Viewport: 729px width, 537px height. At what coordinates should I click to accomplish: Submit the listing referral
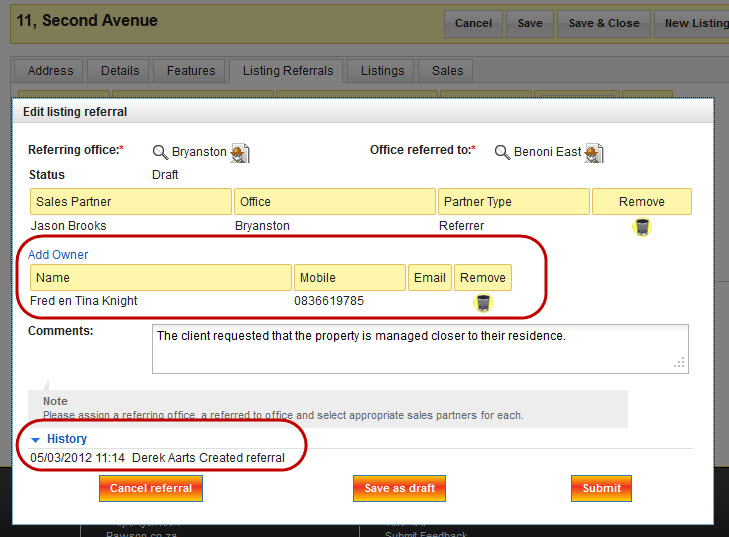pos(601,488)
